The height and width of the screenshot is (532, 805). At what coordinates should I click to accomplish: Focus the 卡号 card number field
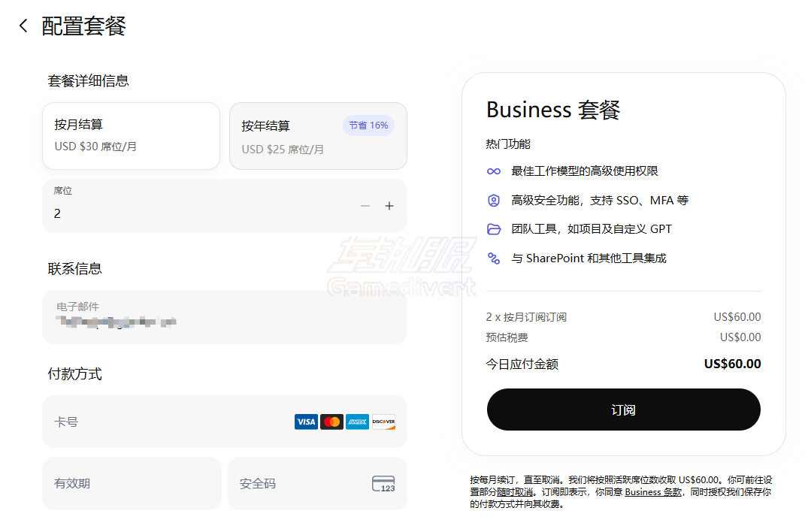click(165, 422)
